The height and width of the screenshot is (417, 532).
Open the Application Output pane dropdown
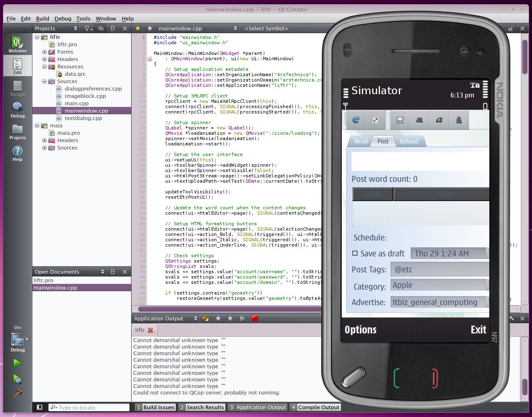coord(166,318)
